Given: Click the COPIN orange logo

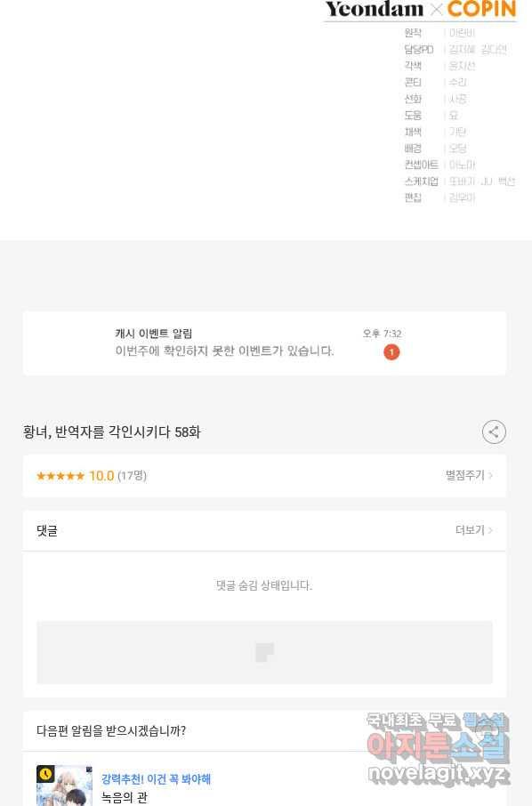Looking at the screenshot, I should 481,9.
